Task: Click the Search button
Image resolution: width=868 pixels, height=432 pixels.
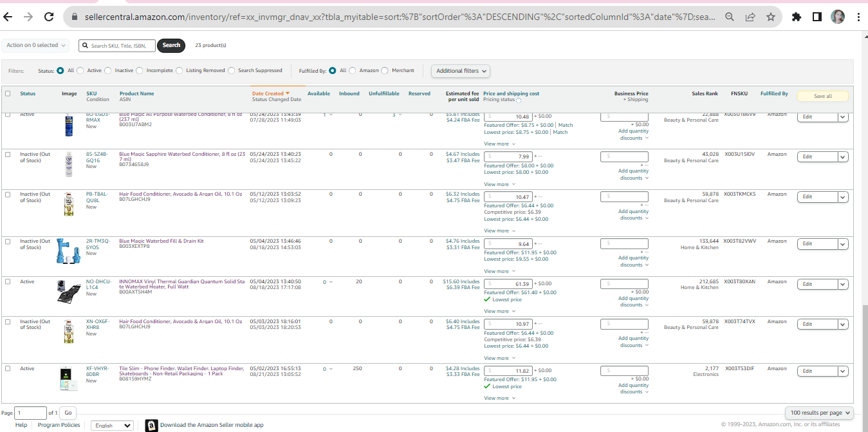Action: point(171,45)
